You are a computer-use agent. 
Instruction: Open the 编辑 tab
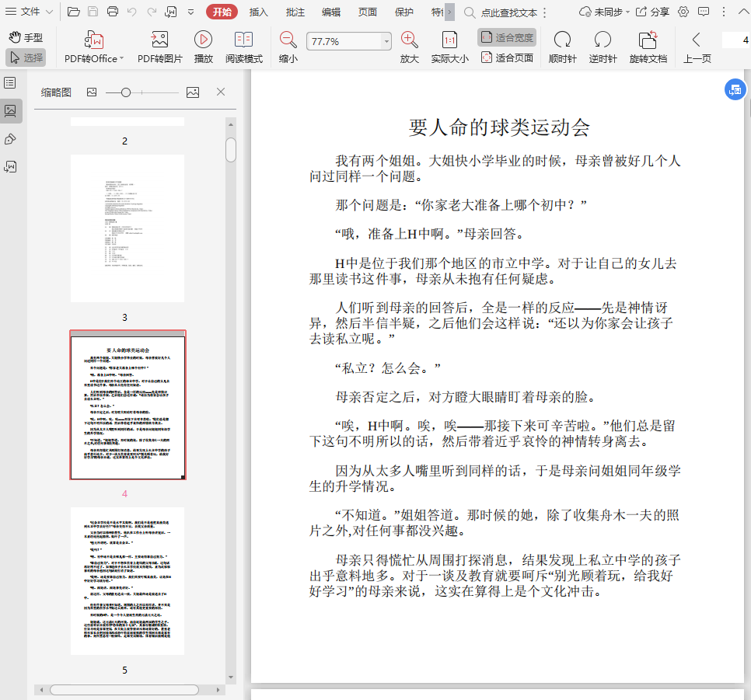point(331,12)
